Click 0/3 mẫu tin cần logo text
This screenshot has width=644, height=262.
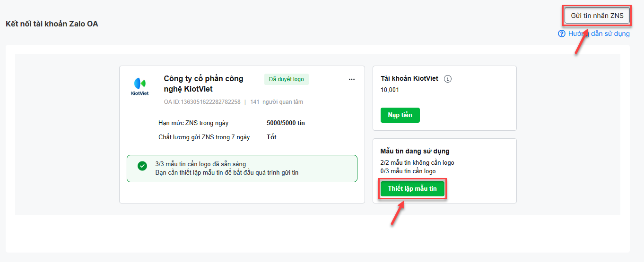click(x=408, y=171)
